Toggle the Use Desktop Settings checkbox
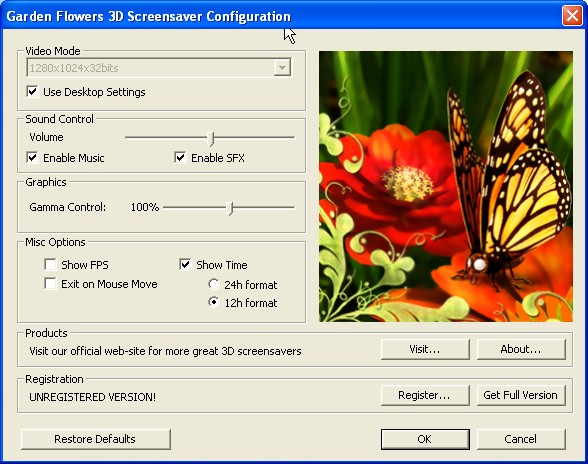 pyautogui.click(x=33, y=92)
